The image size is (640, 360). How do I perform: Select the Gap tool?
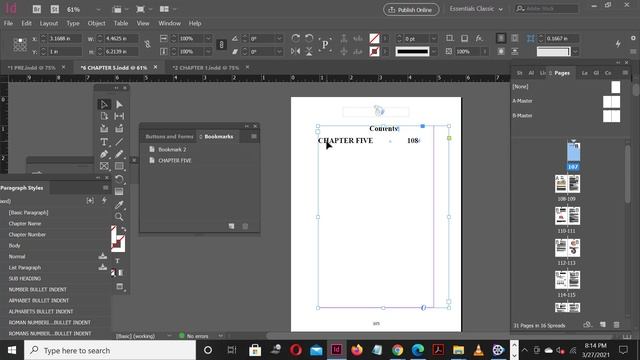pos(119,116)
